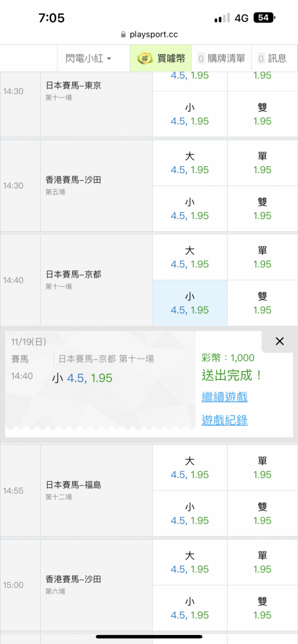Select 單 for 日本賽馬-京都 第十一場

point(262,257)
